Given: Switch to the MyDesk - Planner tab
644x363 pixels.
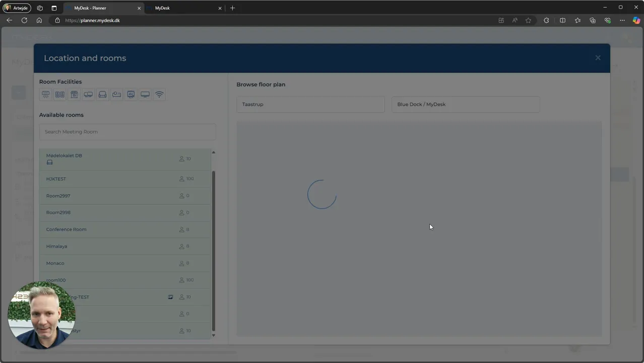Looking at the screenshot, I should [103, 8].
